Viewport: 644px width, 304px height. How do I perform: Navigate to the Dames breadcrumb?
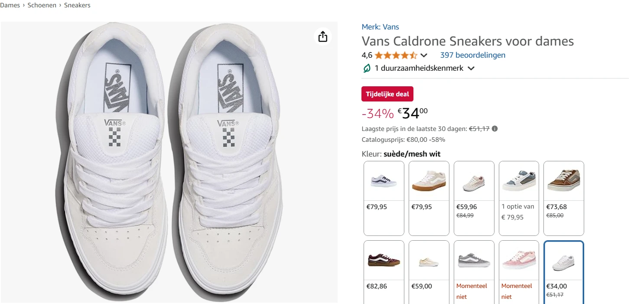coord(10,5)
